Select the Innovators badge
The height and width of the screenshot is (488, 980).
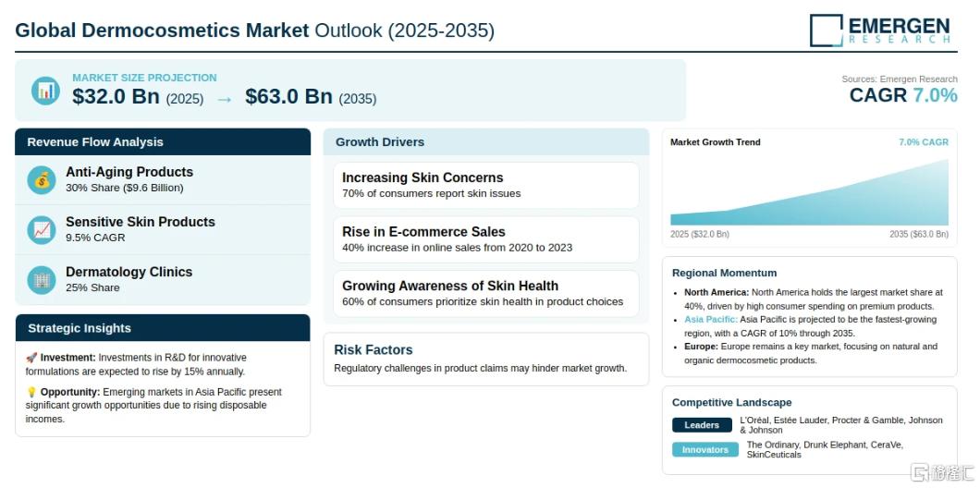pos(705,450)
